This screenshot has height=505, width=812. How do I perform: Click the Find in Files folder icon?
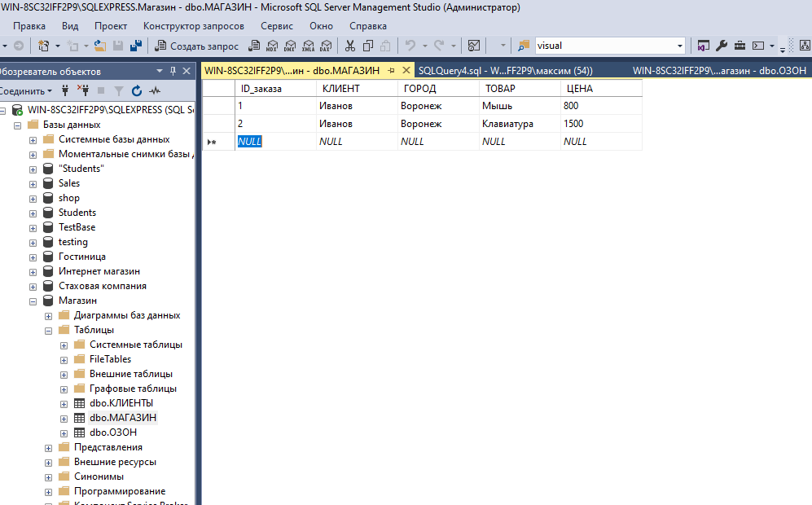pos(524,46)
